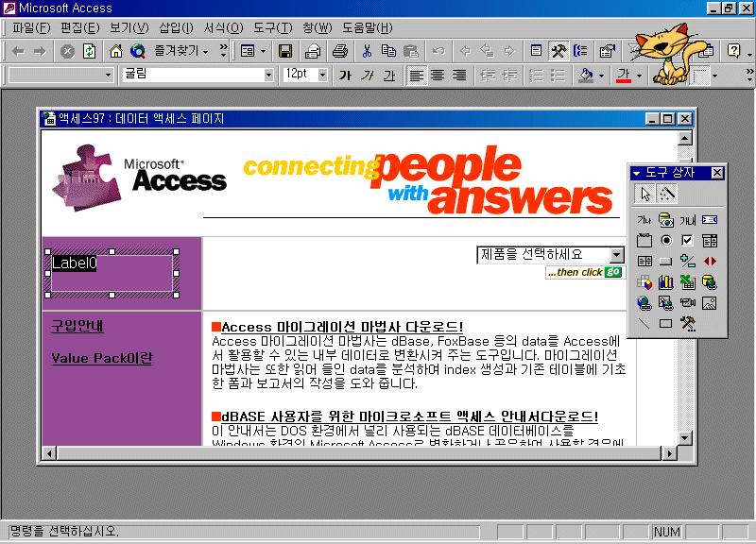Select the Office Chart tool in toolbox

pyautogui.click(x=666, y=282)
